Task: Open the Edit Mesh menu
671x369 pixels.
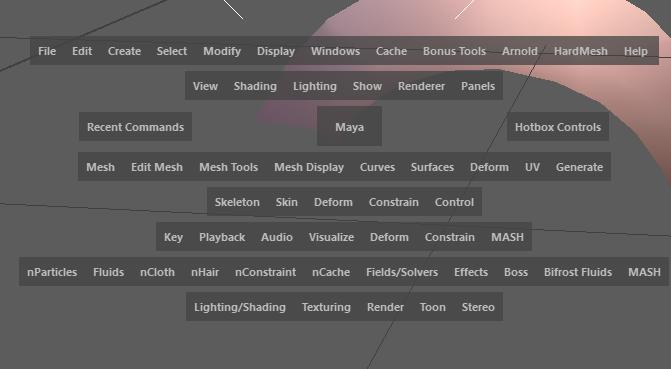Action: (x=157, y=167)
